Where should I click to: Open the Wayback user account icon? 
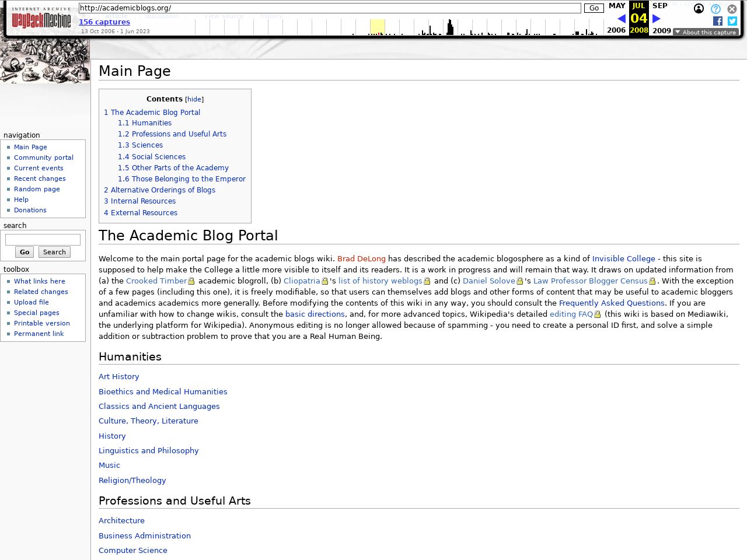click(x=699, y=9)
